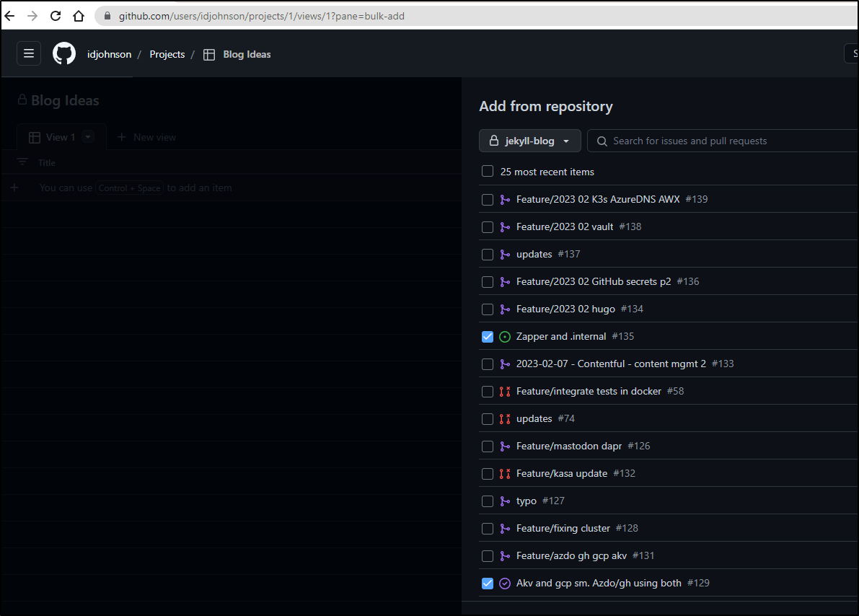Click the browser URL address bar
Screen dimensions: 859x616
point(477,16)
